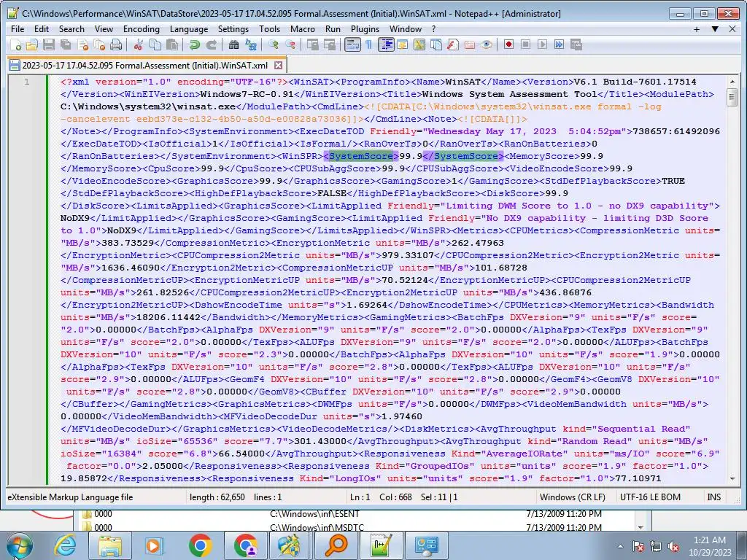The width and height of the screenshot is (747, 560).
Task: Open the Windows Start orb
Action: (x=20, y=545)
